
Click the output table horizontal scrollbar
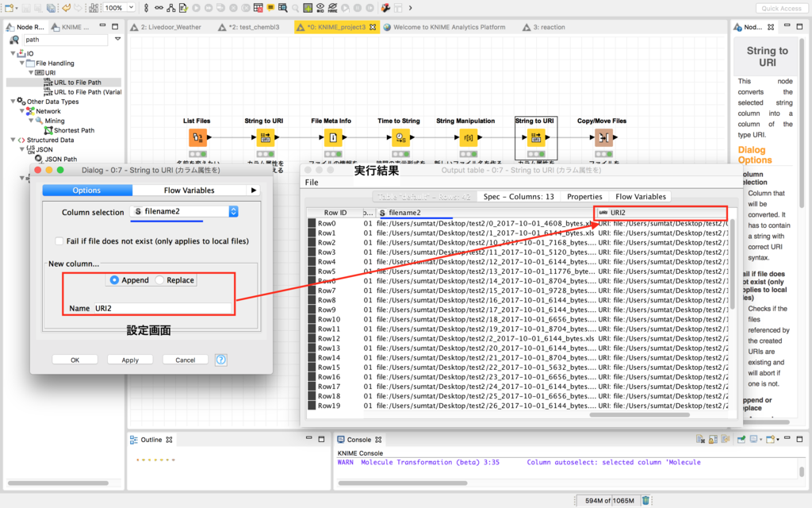(640, 414)
